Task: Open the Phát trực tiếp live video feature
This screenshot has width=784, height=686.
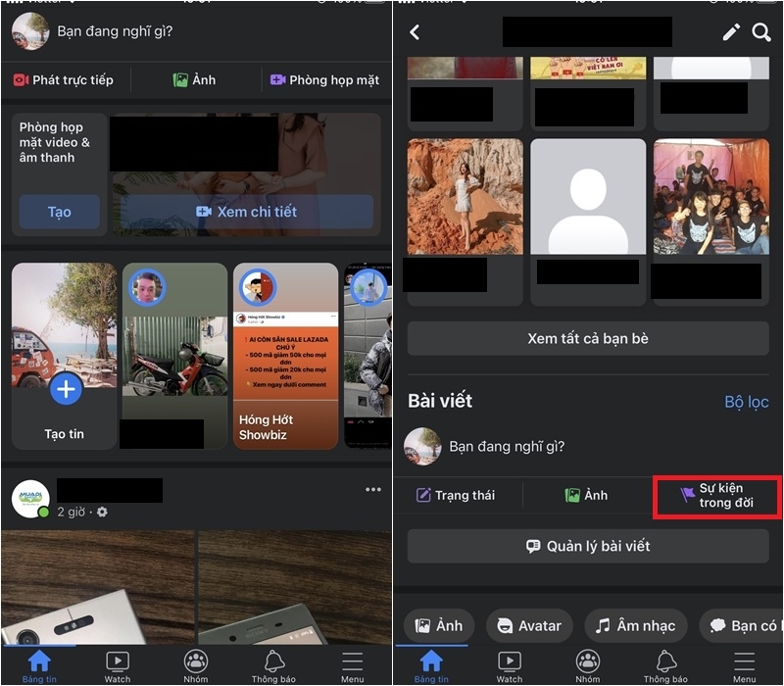Action: 66,79
